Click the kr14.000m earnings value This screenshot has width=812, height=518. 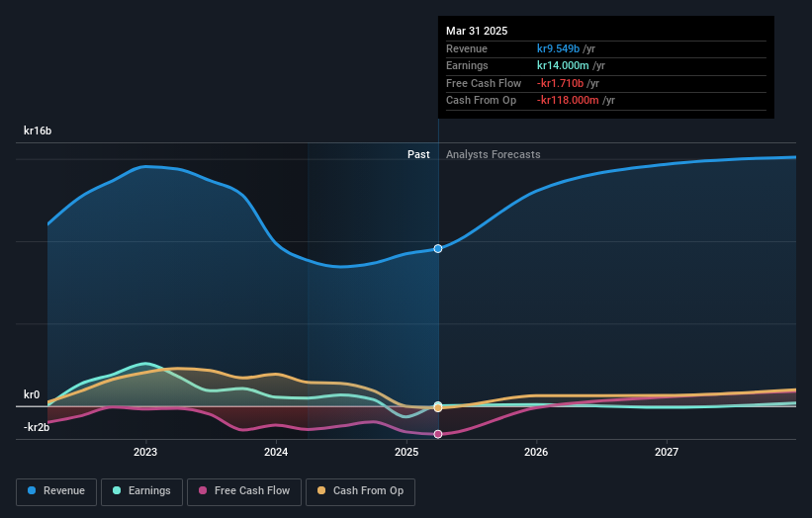pyautogui.click(x=563, y=65)
